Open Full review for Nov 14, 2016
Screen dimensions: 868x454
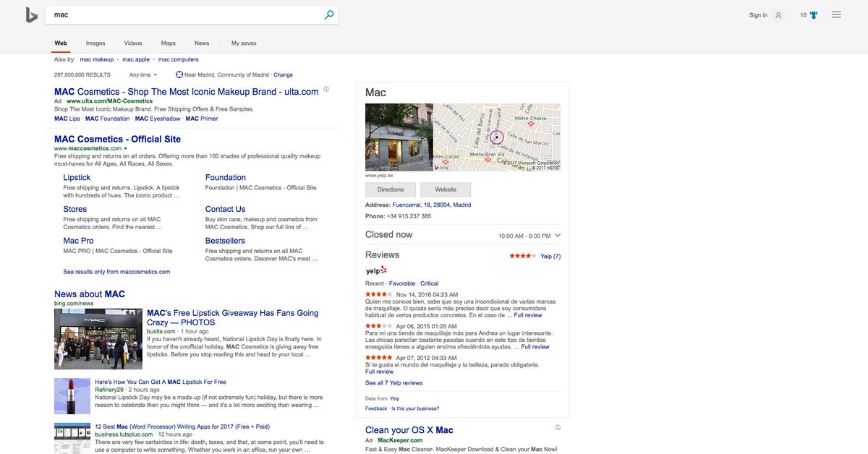click(x=528, y=315)
